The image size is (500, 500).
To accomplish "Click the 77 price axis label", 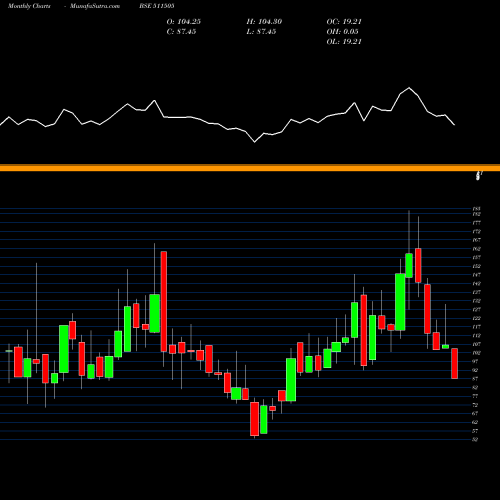I will 475,396.
